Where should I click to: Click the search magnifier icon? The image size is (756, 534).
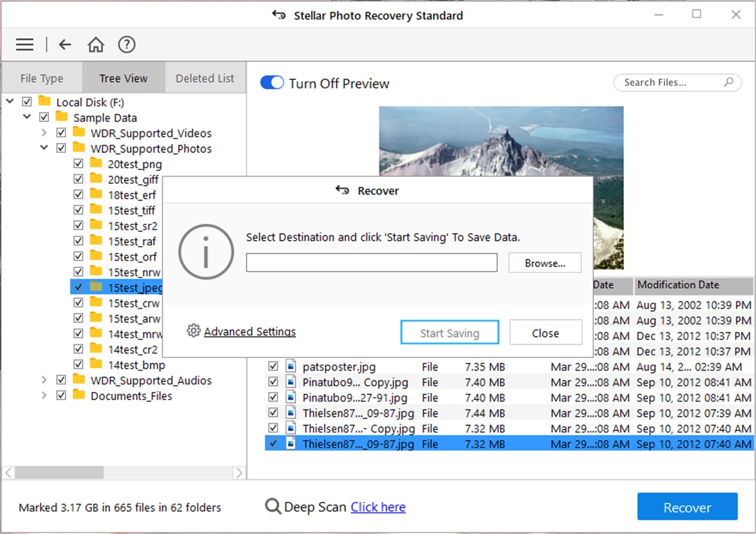pyautogui.click(x=729, y=82)
